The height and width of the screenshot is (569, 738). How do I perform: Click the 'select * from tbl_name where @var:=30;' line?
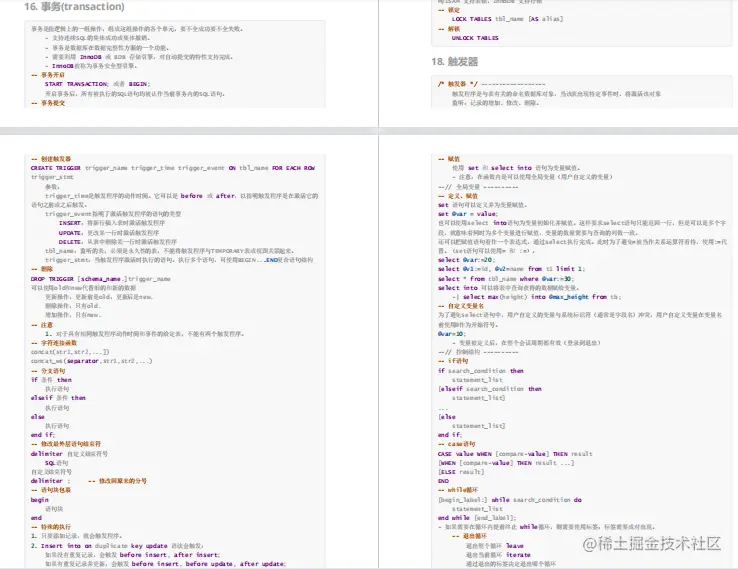(x=506, y=279)
